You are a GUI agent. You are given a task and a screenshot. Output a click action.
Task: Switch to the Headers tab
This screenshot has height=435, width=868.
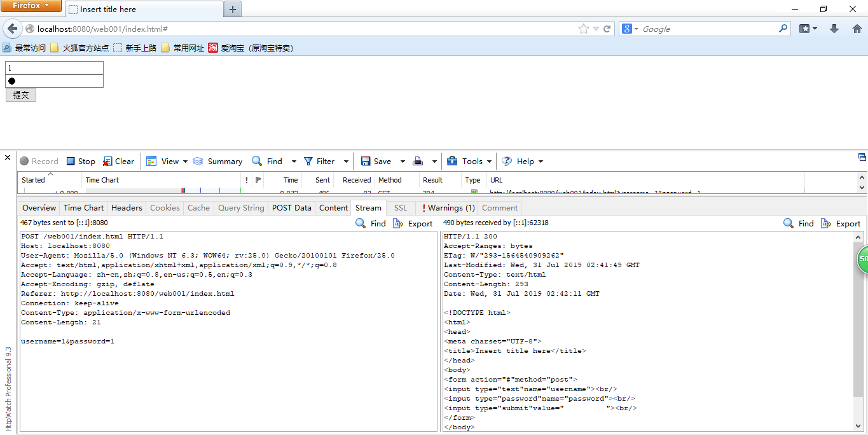tap(127, 208)
